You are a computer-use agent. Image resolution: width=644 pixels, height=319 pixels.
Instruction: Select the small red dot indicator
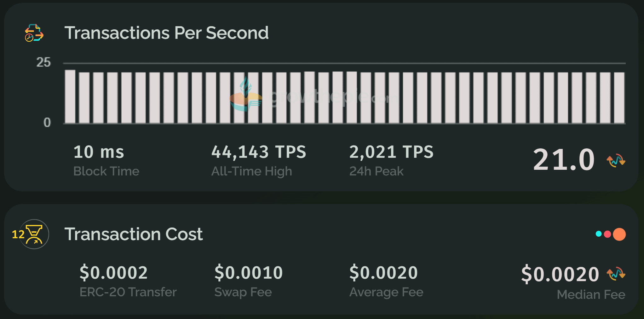(607, 234)
